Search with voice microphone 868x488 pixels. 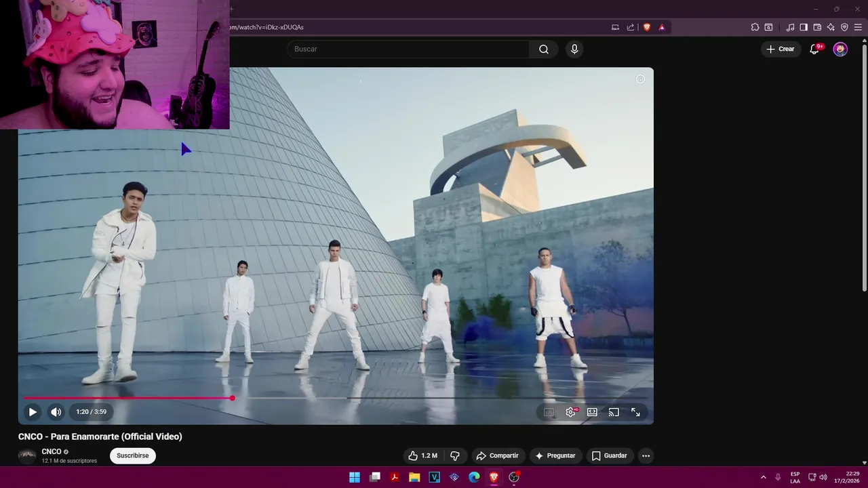coord(574,49)
